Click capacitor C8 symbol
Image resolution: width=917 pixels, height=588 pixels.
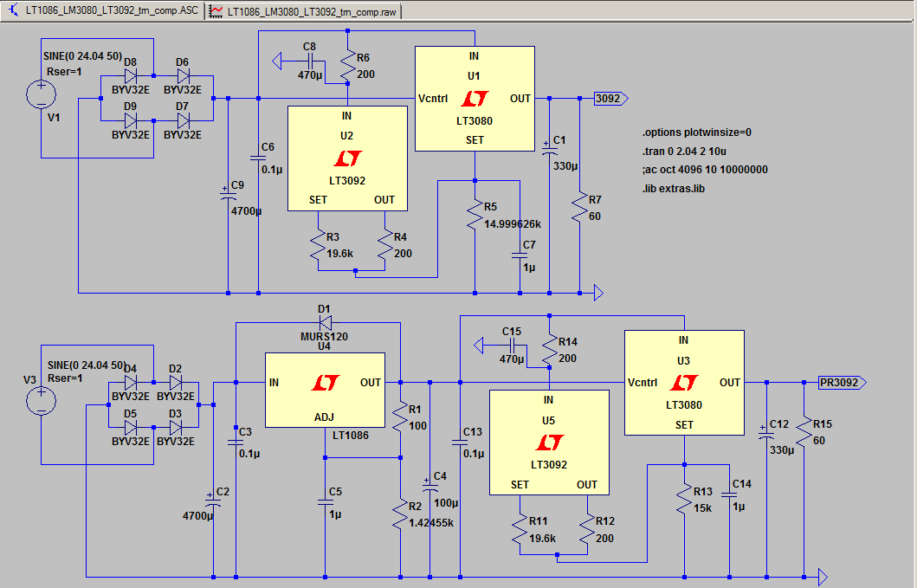coord(310,61)
